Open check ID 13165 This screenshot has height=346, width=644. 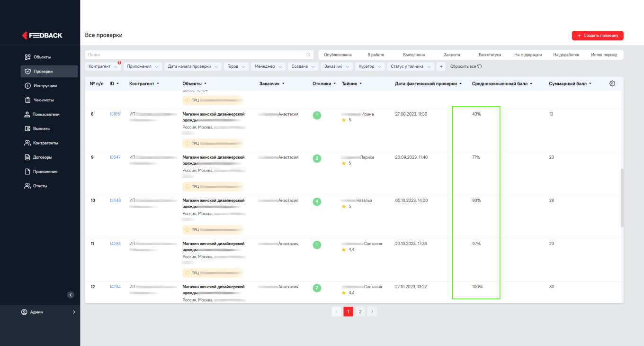point(115,114)
